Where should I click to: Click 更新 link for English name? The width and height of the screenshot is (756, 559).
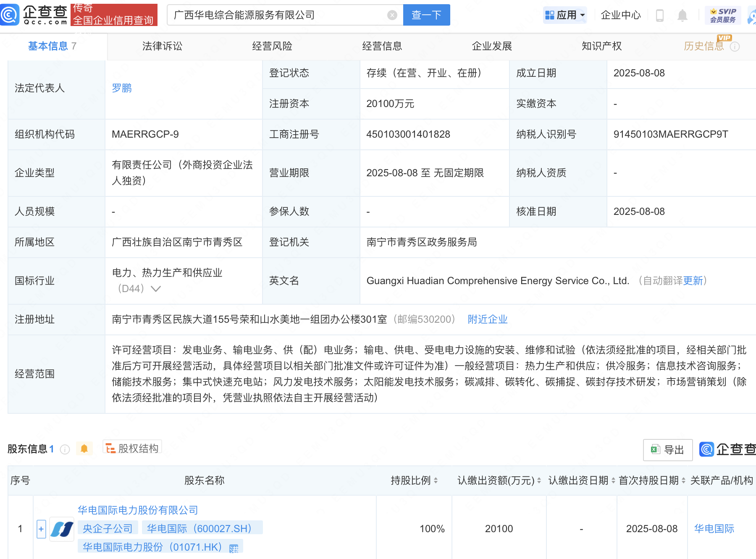693,281
